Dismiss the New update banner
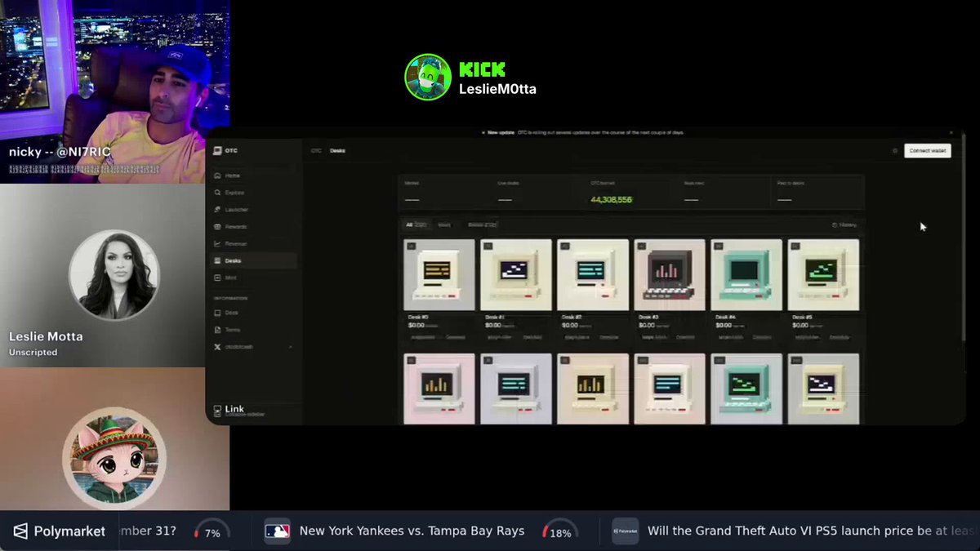This screenshot has width=980, height=551. [x=951, y=132]
